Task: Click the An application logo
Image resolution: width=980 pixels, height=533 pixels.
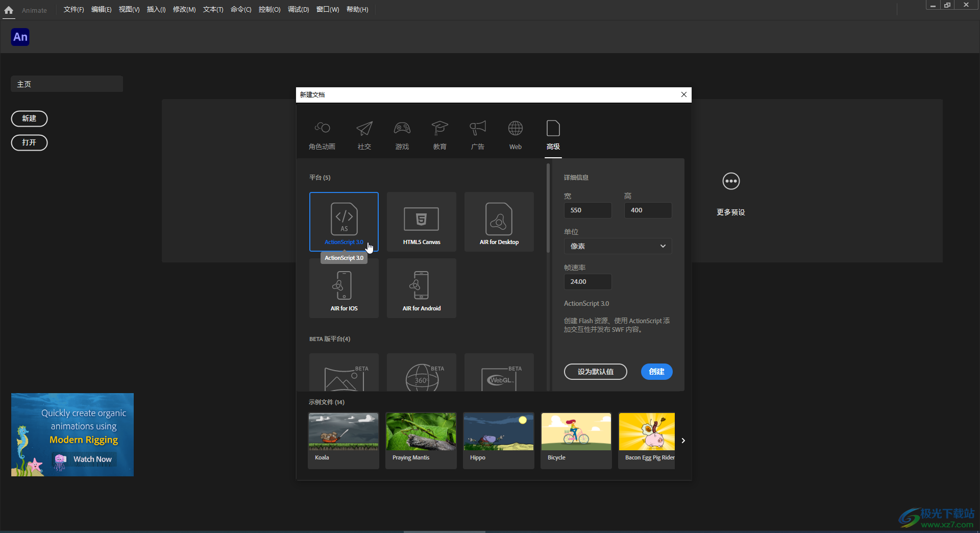Action: (x=20, y=37)
